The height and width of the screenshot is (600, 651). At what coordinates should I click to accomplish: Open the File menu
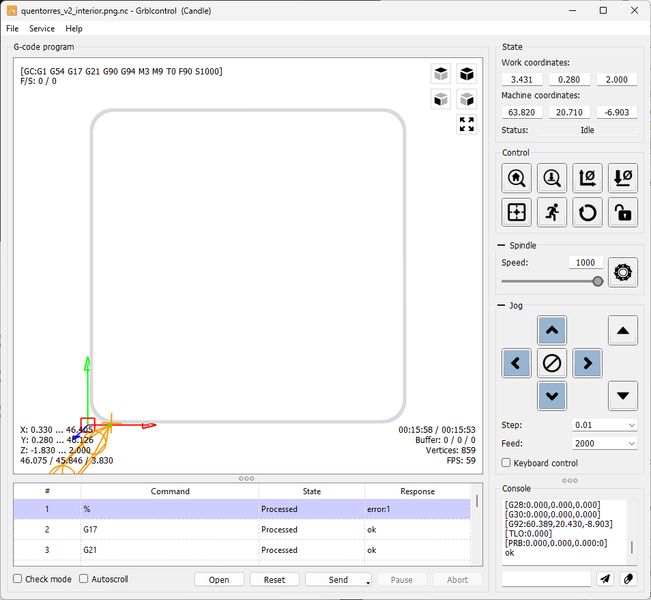(12, 29)
